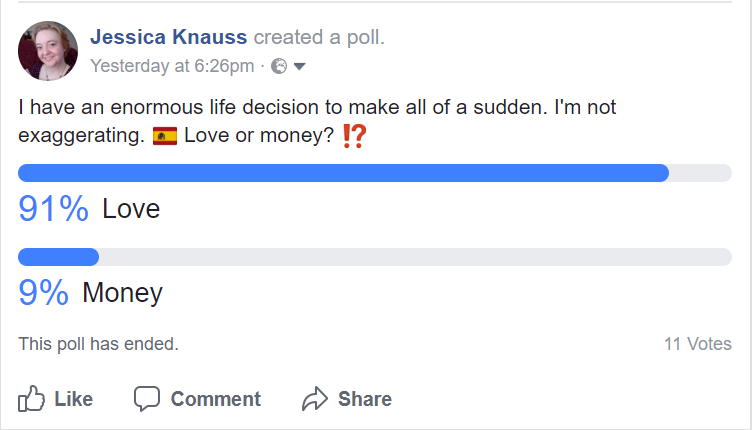Click the red exclamation question emoji
Image resolution: width=752 pixels, height=430 pixels.
354,136
